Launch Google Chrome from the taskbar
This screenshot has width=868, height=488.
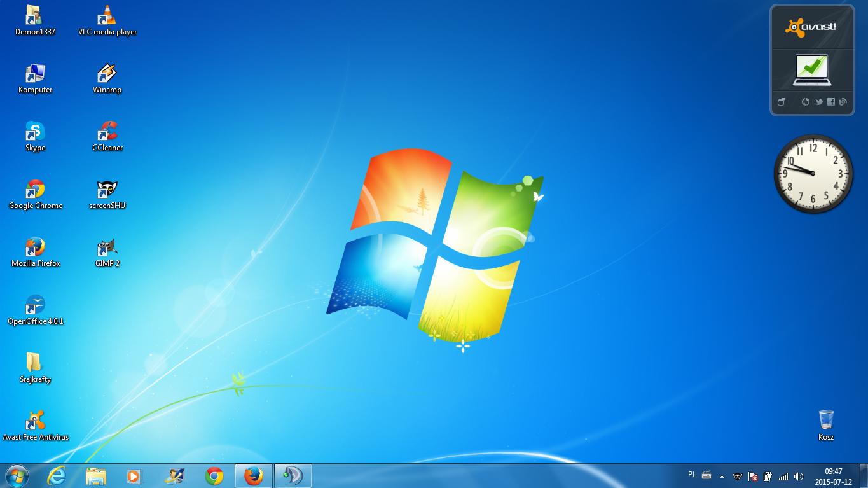[214, 476]
